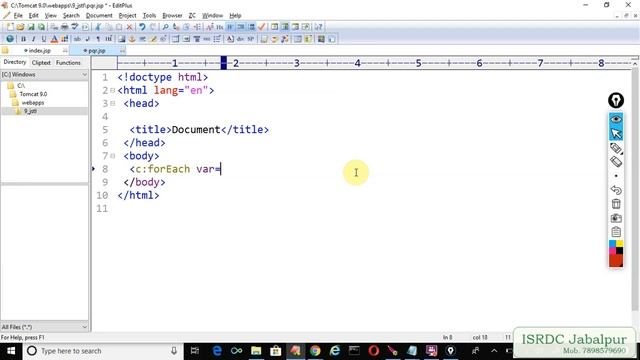Click the clipboard icon in annotation toolbar

[x=616, y=232]
